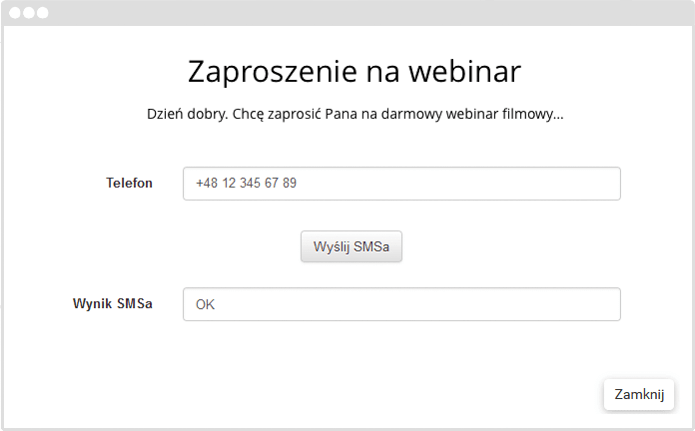
Task: Click the rightmost window control dot
Action: (x=41, y=13)
